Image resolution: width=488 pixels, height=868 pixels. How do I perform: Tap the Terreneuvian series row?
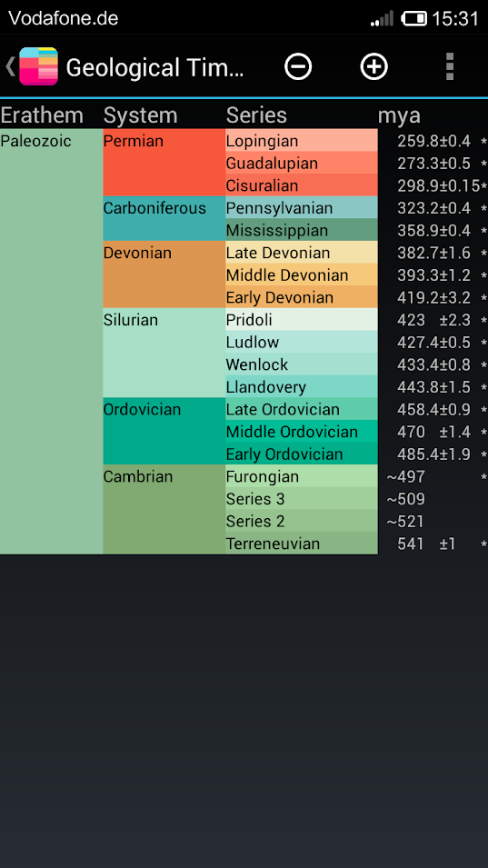(302, 543)
